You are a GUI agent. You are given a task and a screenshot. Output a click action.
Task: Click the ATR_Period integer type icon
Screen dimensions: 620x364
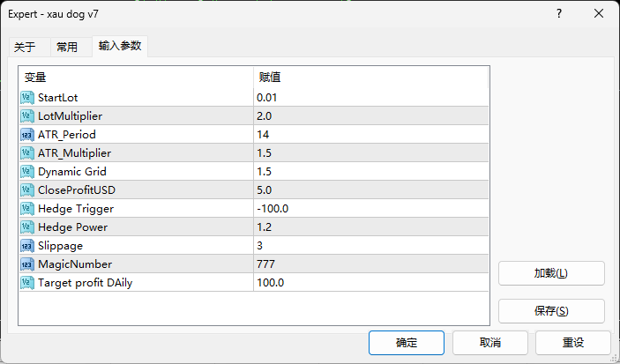point(27,134)
